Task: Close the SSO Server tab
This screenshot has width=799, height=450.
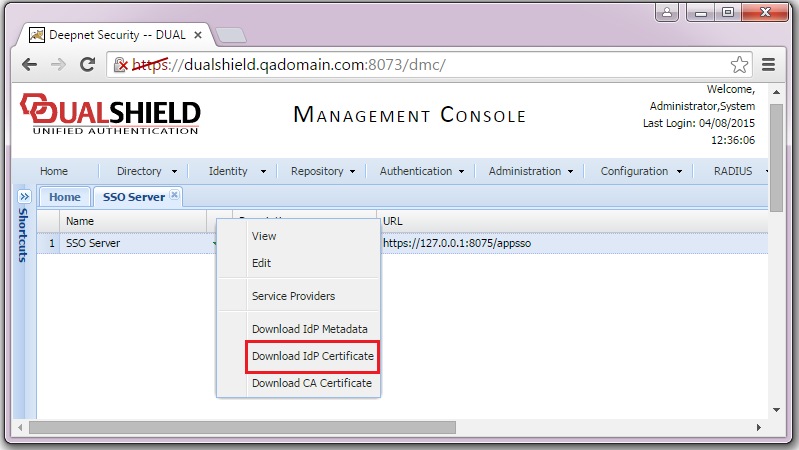Action: click(174, 195)
